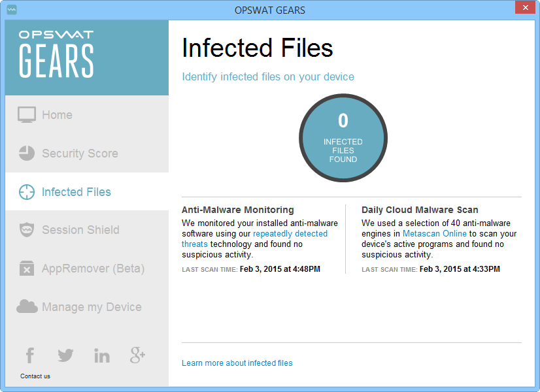Go to the Home section
This screenshot has height=392, width=540.
coord(87,115)
